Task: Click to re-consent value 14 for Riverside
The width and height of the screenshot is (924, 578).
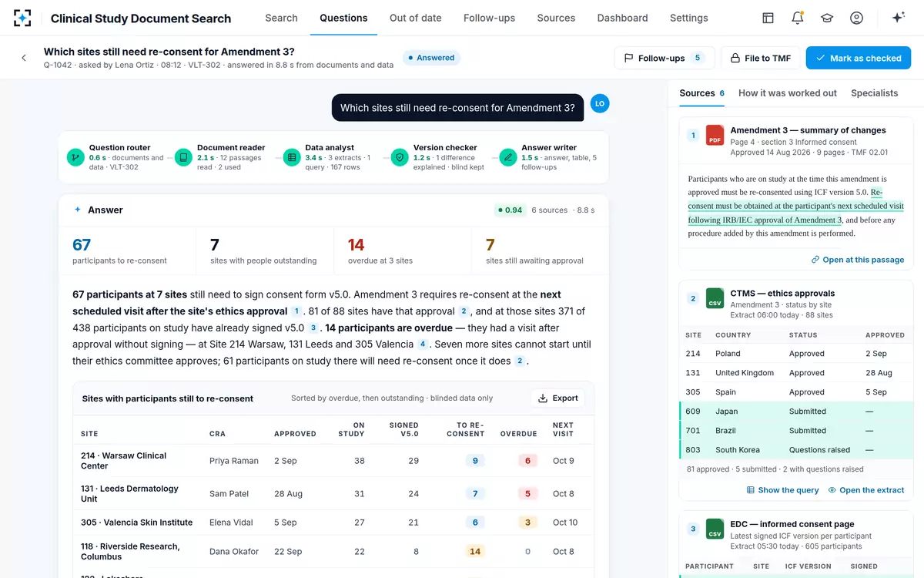Action: (x=475, y=551)
